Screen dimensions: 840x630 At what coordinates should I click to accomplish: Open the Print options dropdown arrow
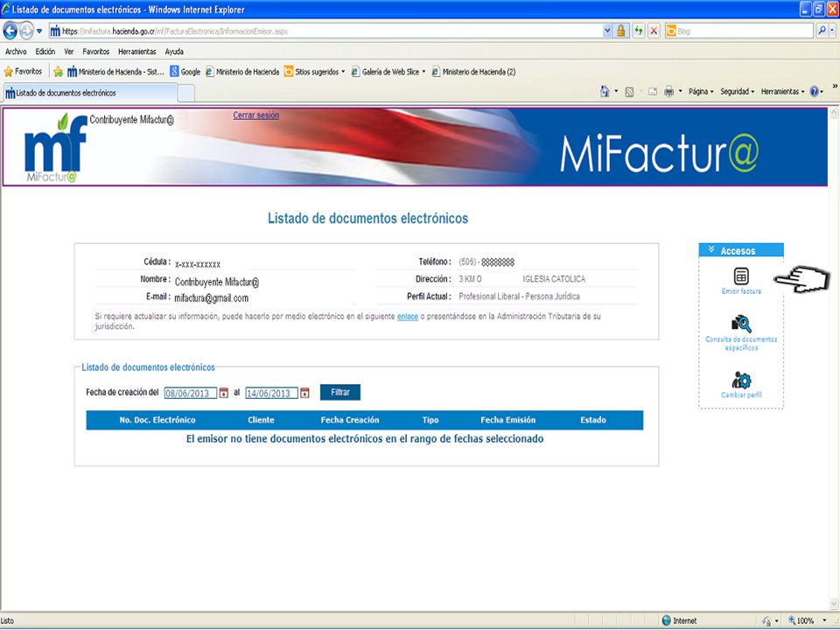pyautogui.click(x=681, y=92)
